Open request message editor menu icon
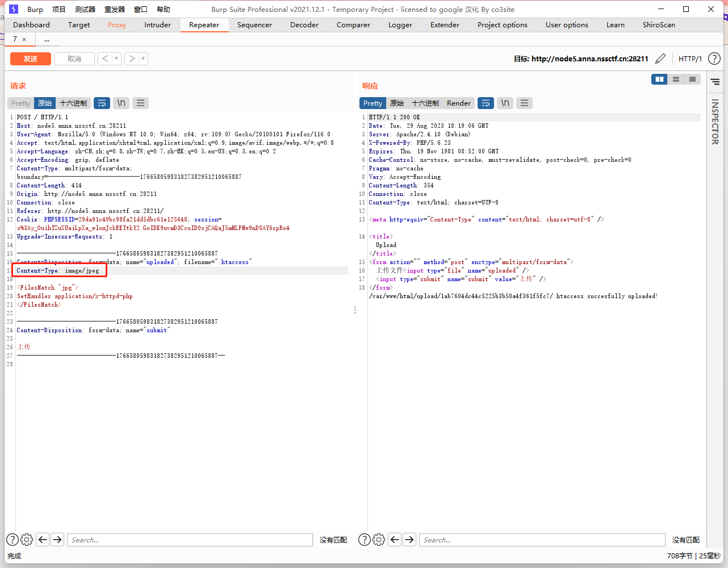This screenshot has width=728, height=568. point(140,103)
